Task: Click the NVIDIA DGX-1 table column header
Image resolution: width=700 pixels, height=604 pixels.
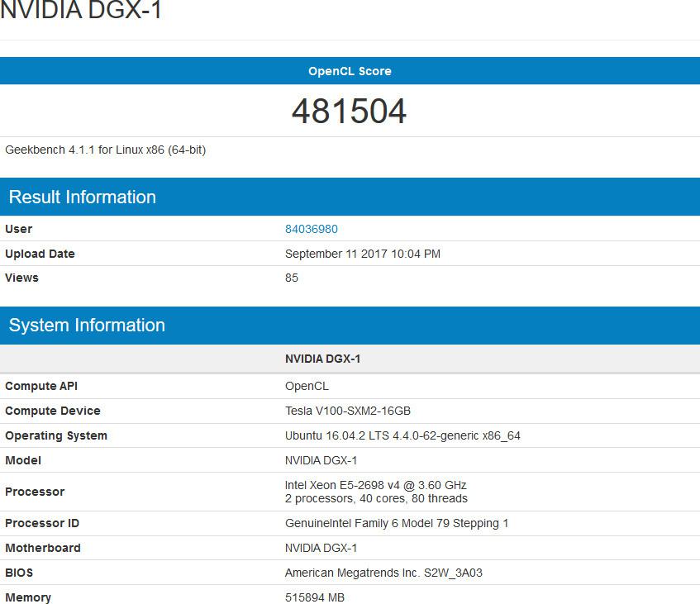Action: [322, 359]
